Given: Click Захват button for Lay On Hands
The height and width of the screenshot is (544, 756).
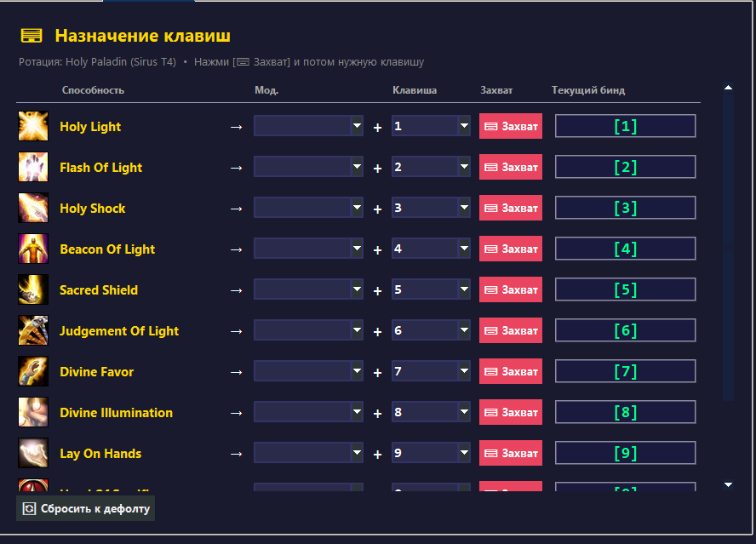Looking at the screenshot, I should point(511,453).
